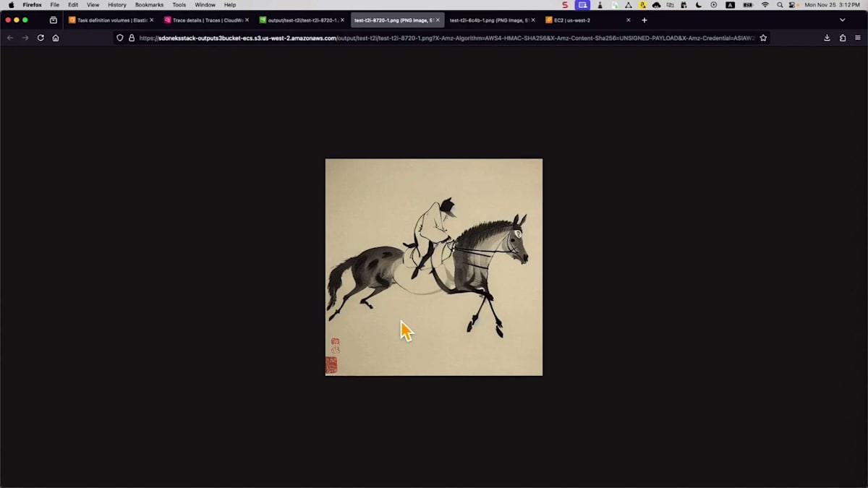
Task: Open the extensions panel icon
Action: click(843, 38)
